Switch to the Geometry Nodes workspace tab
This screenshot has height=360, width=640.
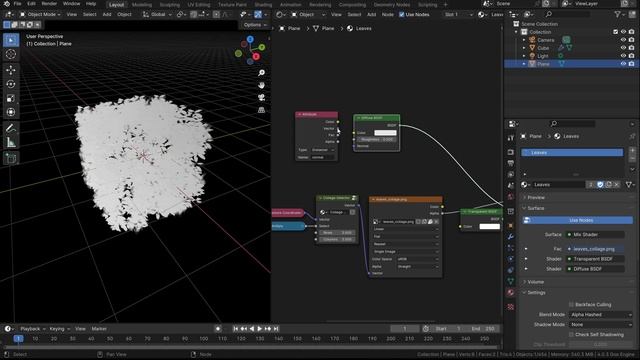pyautogui.click(x=391, y=4)
